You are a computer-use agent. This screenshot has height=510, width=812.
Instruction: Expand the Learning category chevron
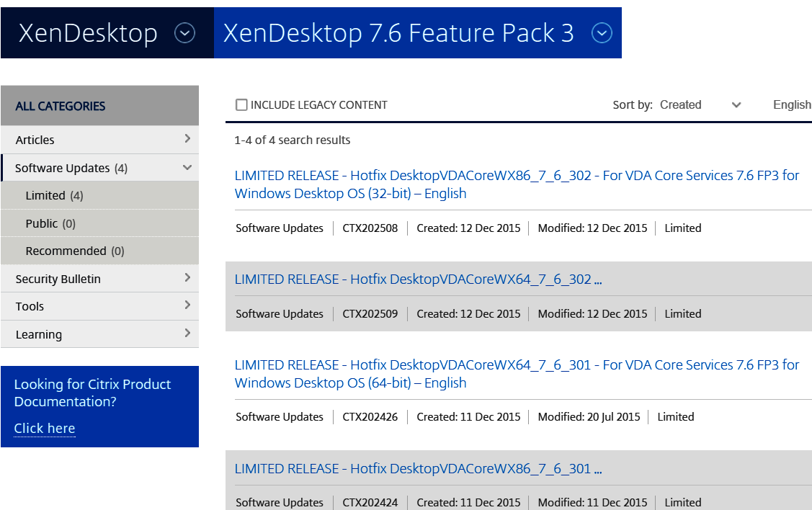click(x=187, y=333)
